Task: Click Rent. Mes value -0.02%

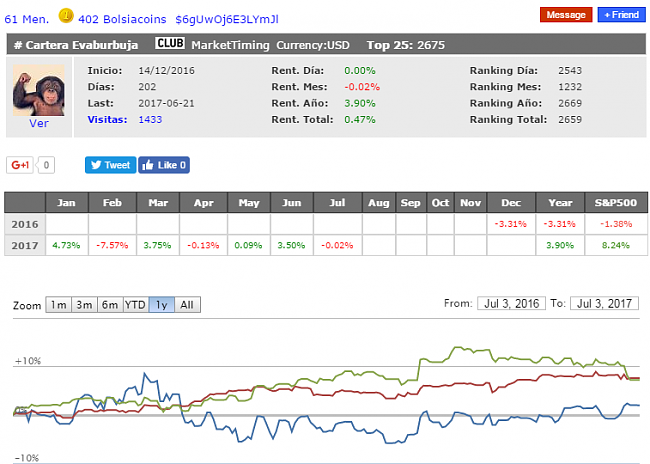Action: [x=362, y=87]
